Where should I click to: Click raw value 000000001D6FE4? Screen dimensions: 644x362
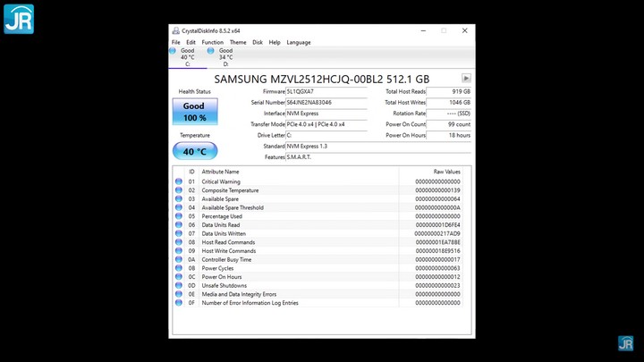click(437, 225)
